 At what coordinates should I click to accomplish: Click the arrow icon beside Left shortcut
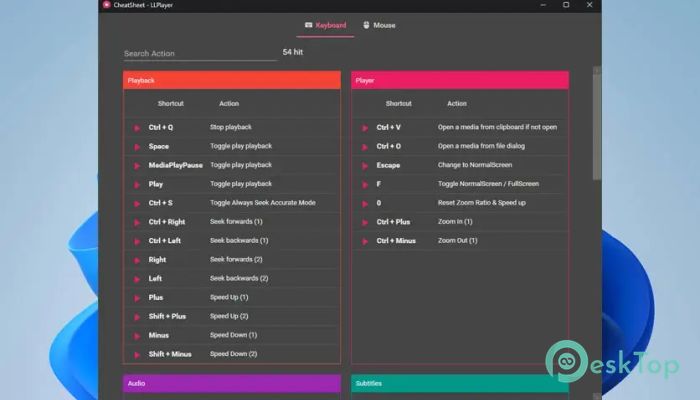click(x=137, y=279)
